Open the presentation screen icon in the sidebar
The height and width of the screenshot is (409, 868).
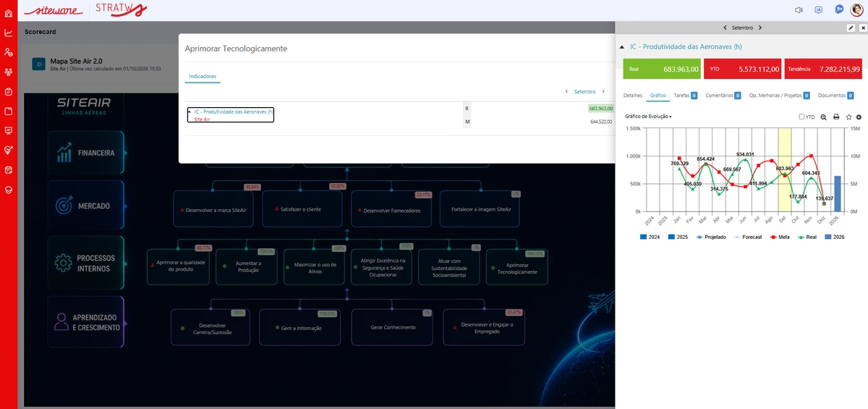(8, 130)
